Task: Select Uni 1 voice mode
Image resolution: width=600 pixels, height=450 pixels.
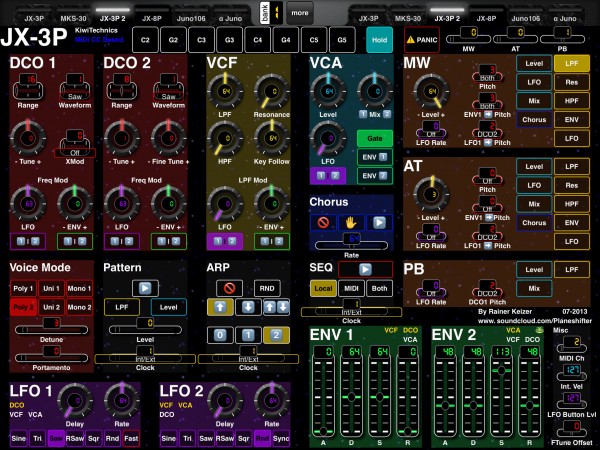Action: click(x=51, y=288)
